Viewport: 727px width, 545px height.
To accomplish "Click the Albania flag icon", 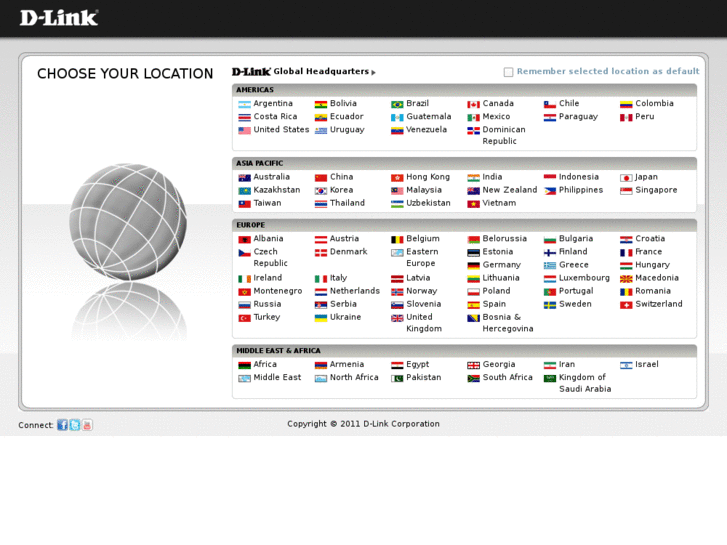I will [x=244, y=239].
